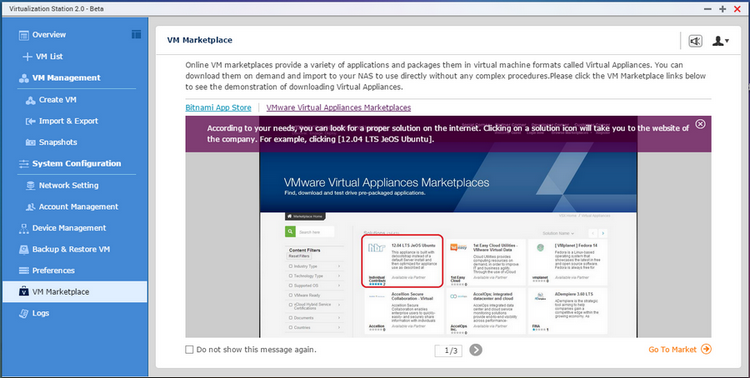Screen dimensions: 750x378
Task: Open the Bitnami App Store link
Action: click(218, 108)
